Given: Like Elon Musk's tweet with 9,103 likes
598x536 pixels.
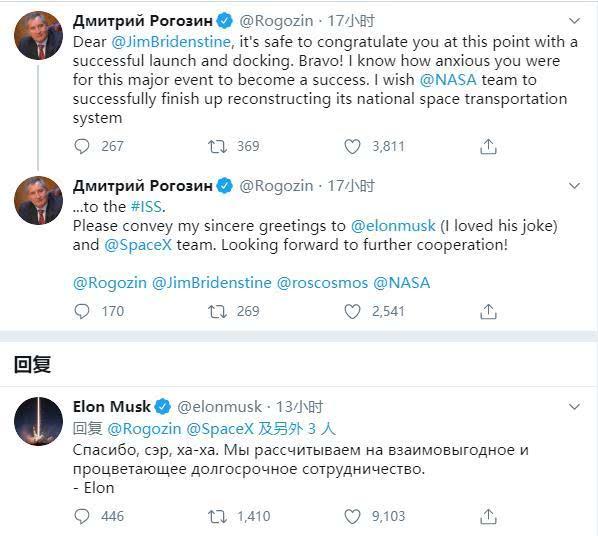Looking at the screenshot, I should (352, 517).
